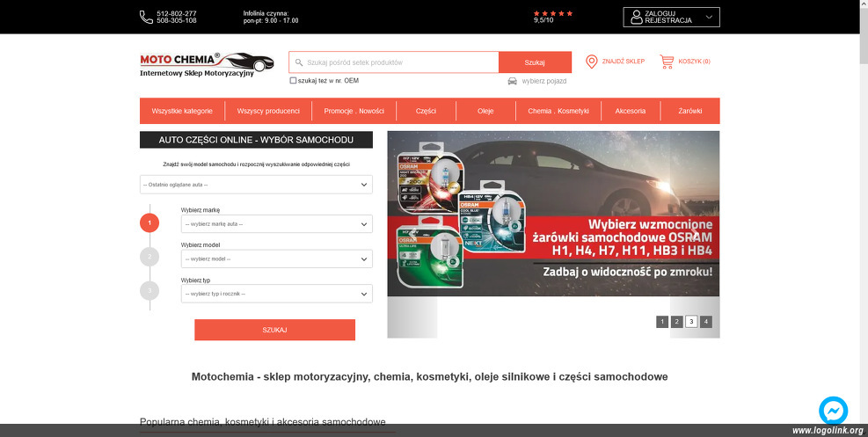Click 'Wybierz model' label
This screenshot has width=868, height=437.
201,245
